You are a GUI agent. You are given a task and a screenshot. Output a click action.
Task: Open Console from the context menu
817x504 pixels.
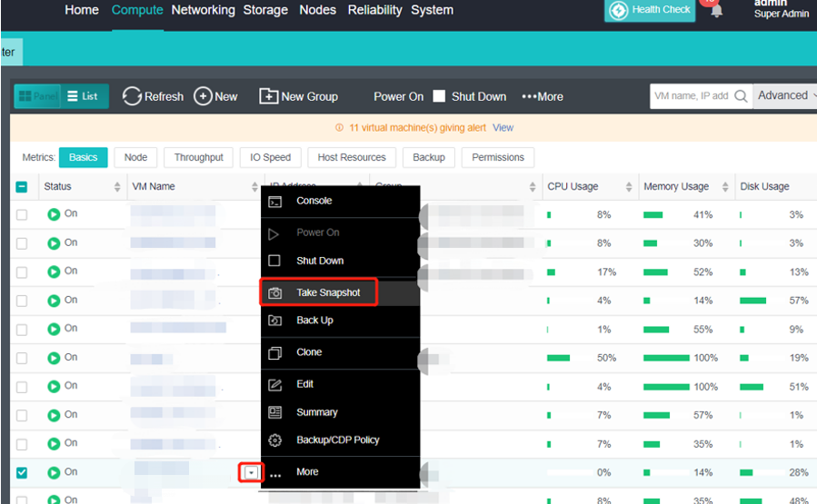[314, 201]
